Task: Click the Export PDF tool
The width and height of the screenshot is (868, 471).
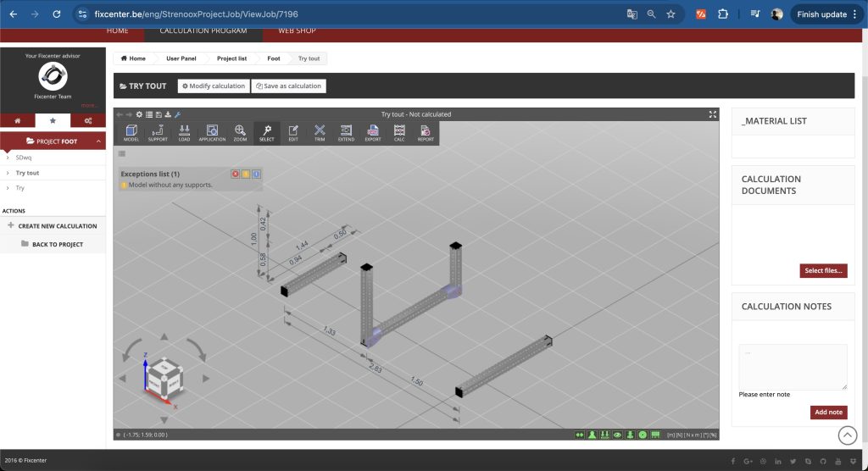Action: pos(373,133)
